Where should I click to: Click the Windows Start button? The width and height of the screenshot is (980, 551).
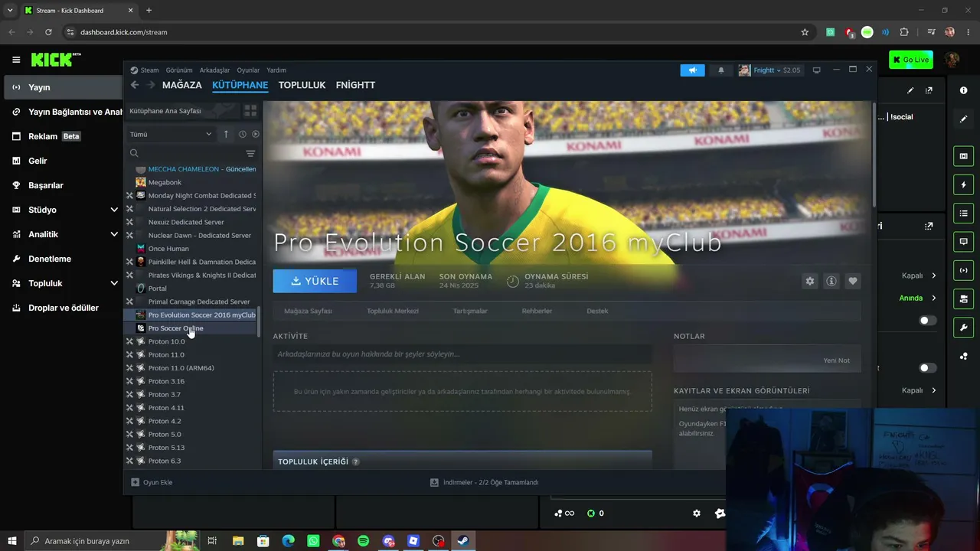[11, 541]
